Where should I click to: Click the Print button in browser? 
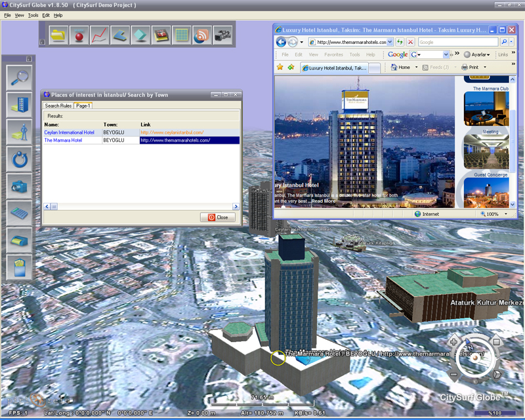coord(470,68)
